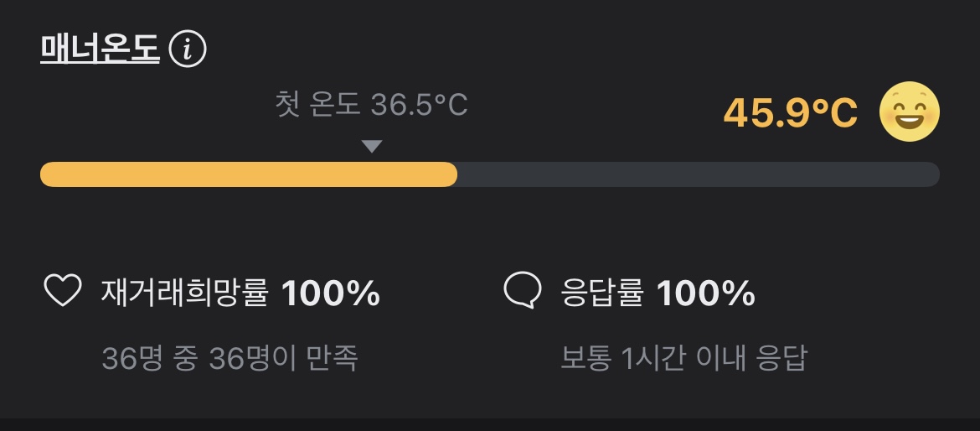This screenshot has height=431, width=980.
Task: Click the smiling face emoji
Action: (x=910, y=112)
